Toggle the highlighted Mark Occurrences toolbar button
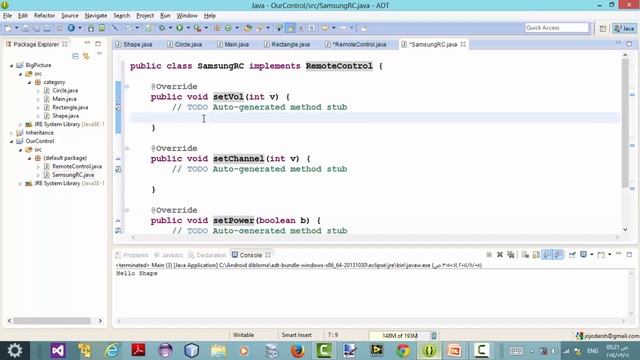 (290, 28)
